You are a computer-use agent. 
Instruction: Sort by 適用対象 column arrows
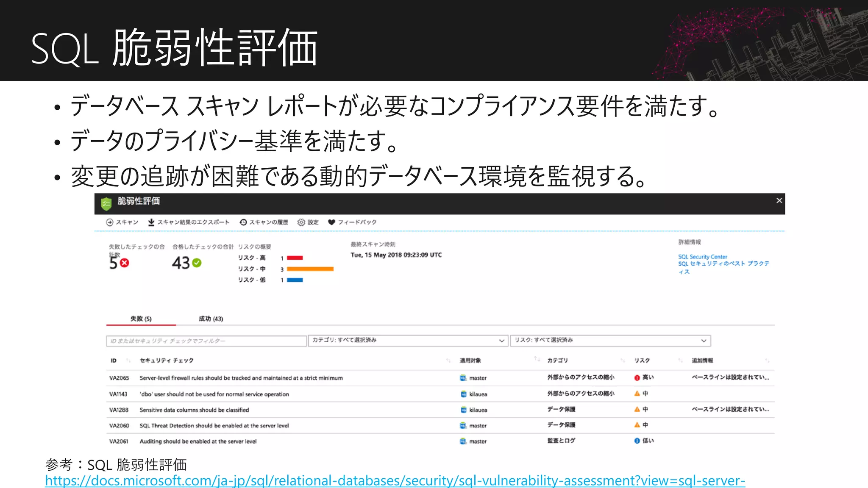[537, 359]
